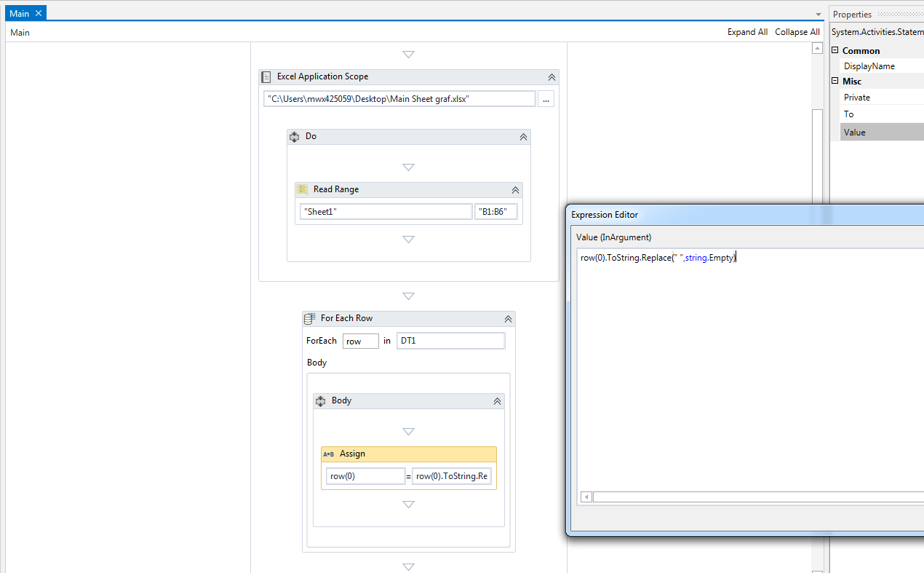The width and height of the screenshot is (924, 573).
Task: Click the Collapse All link
Action: [x=797, y=31]
